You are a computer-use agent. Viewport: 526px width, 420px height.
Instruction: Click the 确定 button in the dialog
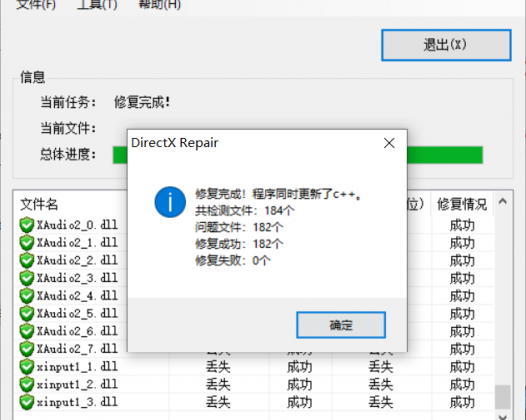[341, 325]
